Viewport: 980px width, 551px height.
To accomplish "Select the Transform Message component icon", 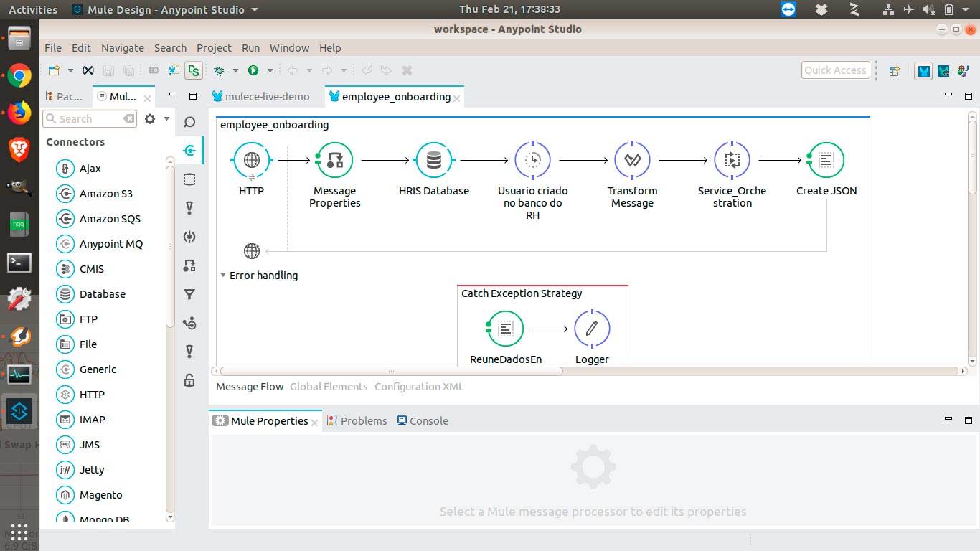I will [x=632, y=160].
